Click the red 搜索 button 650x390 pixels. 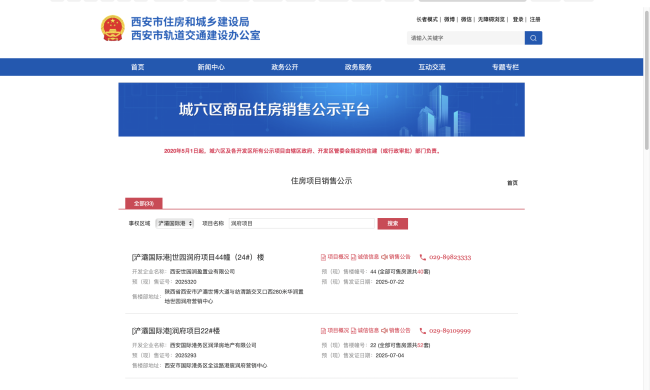coord(393,224)
